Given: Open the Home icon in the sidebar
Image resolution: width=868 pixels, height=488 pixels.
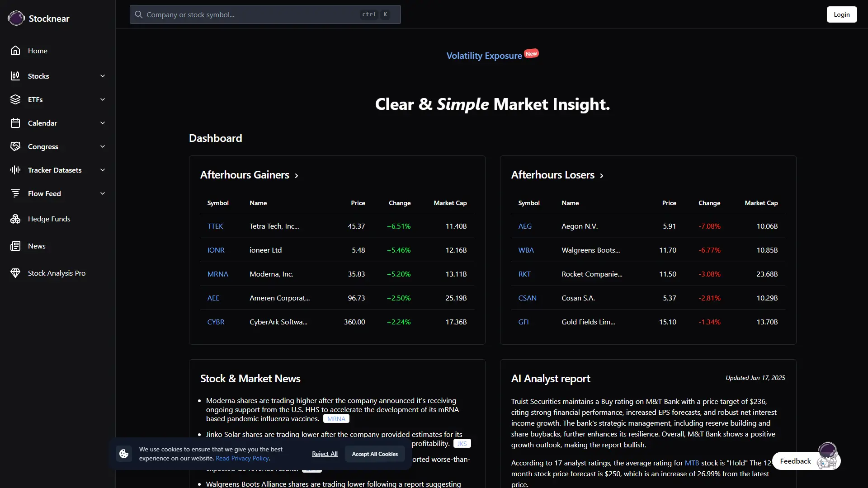Looking at the screenshot, I should click(15, 51).
